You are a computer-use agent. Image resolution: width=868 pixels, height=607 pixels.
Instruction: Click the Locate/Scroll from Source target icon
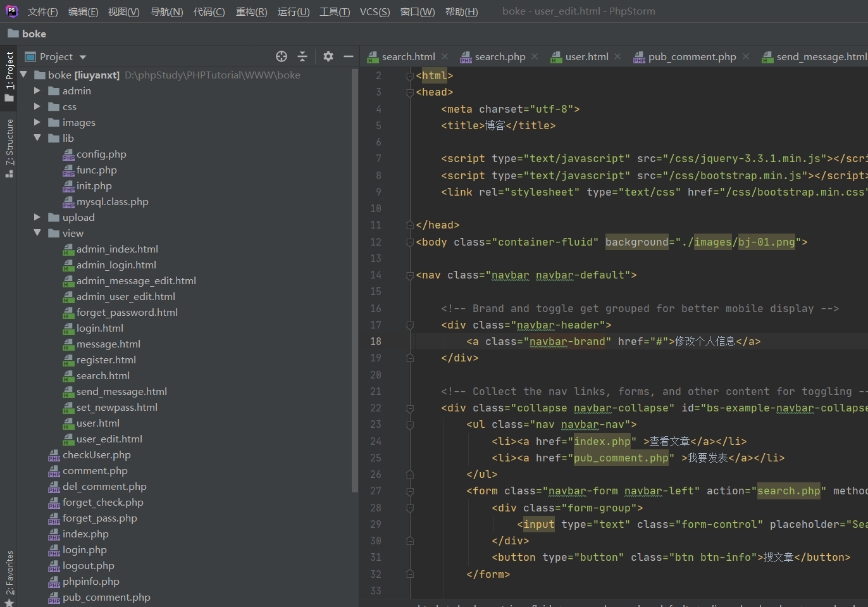tap(282, 56)
